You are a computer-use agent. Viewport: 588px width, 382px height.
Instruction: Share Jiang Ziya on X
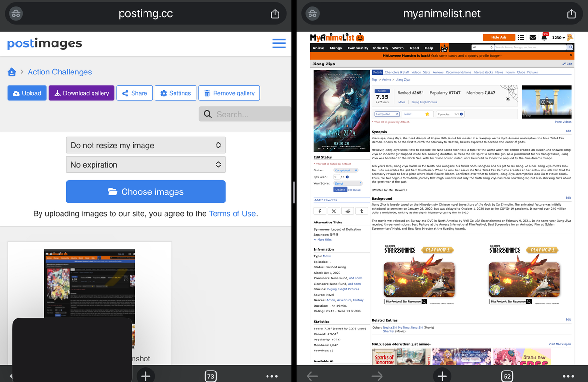[x=333, y=211]
